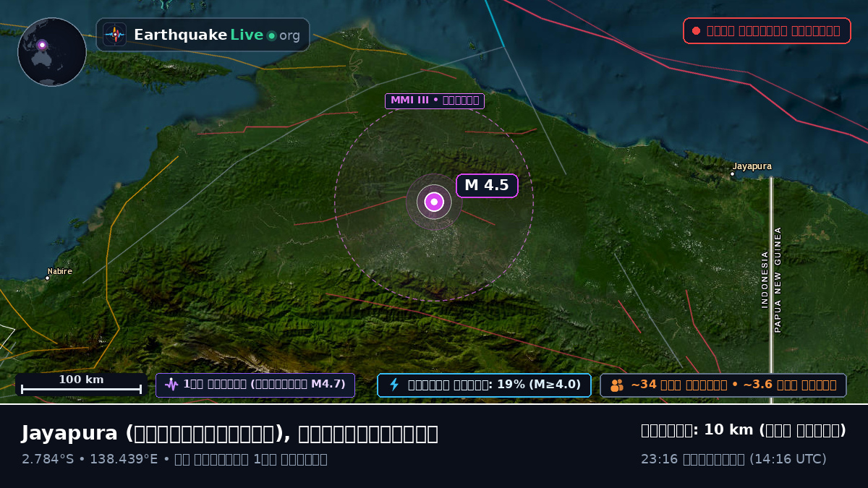The height and width of the screenshot is (488, 868).
Task: Click the Earthquake Live compass logo icon
Action: click(114, 35)
